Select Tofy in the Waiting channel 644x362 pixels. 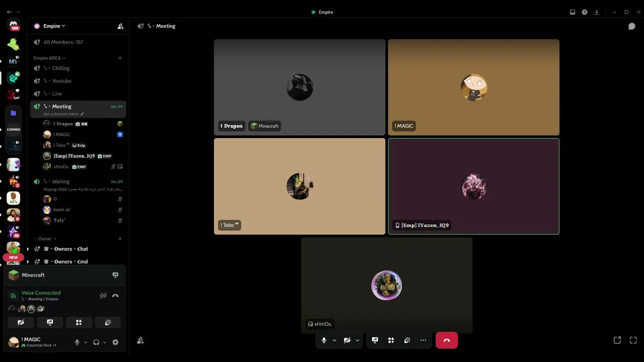tap(83, 221)
